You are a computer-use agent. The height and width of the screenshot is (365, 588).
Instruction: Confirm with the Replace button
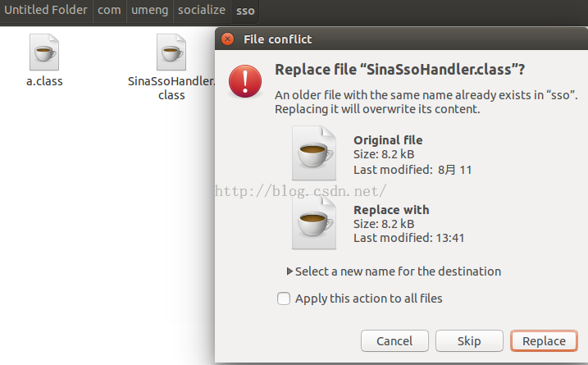pos(544,341)
